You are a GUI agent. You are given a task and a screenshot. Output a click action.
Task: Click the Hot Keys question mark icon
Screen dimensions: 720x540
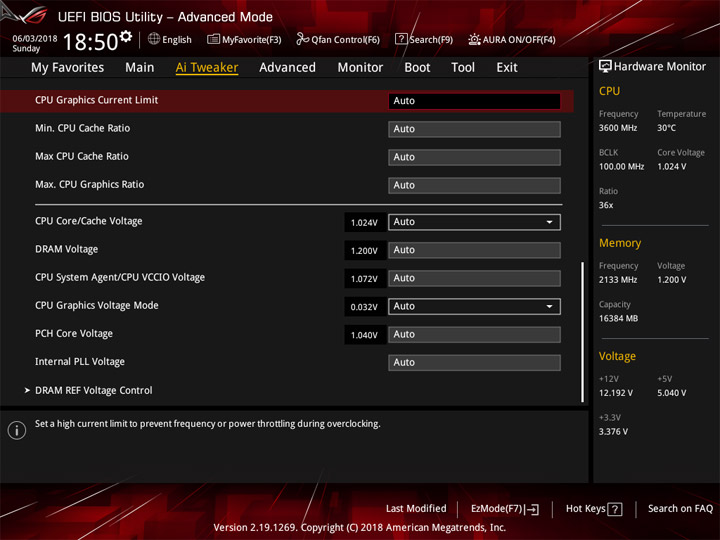pyautogui.click(x=615, y=509)
